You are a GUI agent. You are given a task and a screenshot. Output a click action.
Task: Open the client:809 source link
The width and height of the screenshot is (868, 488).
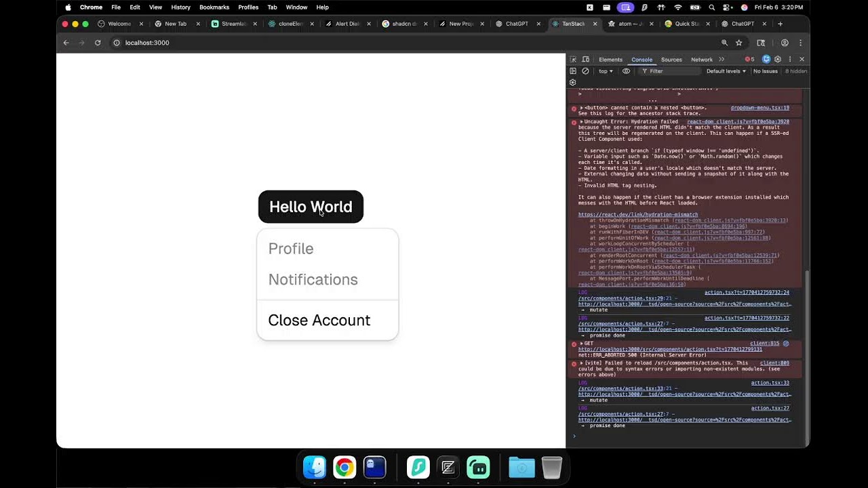[774, 363]
